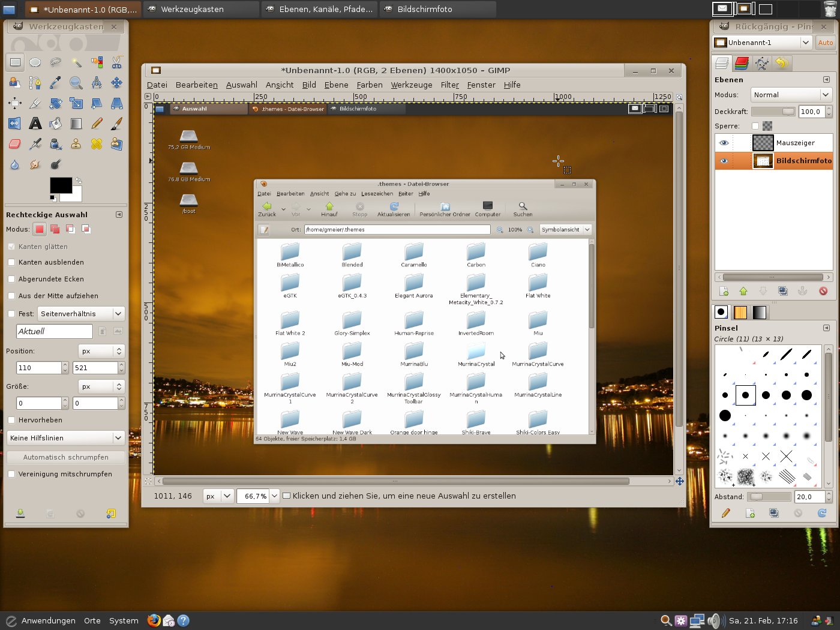Screen dimensions: 840x630
Task: Toggle the Sperre alpha lock checkbox
Action: 755,126
